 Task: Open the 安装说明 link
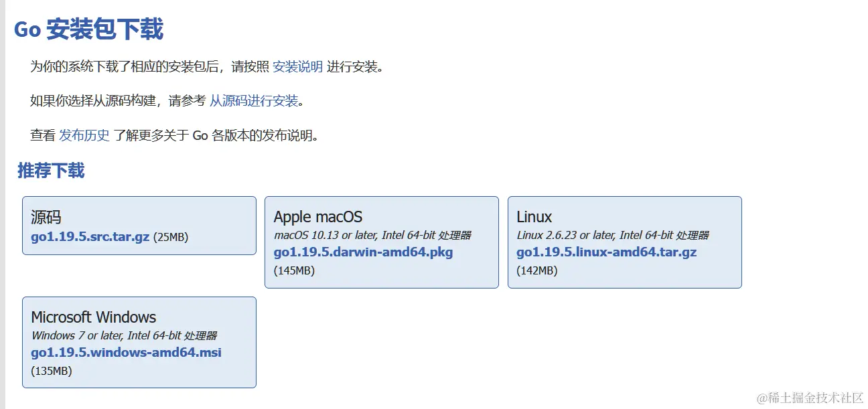click(x=297, y=67)
